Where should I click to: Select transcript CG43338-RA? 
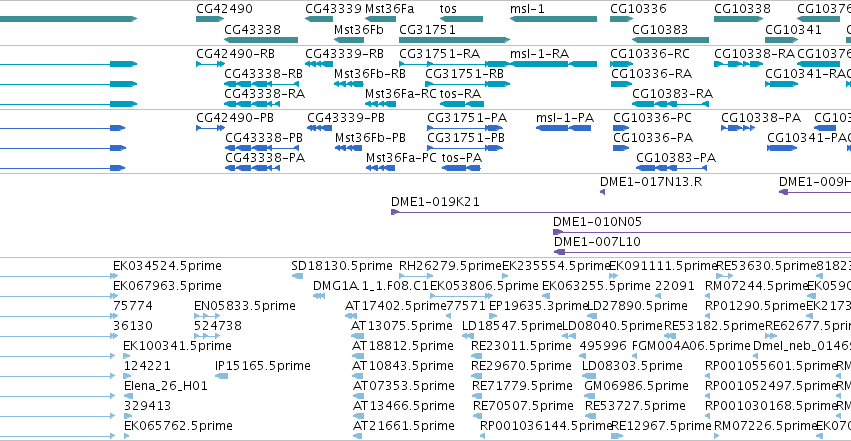click(253, 104)
